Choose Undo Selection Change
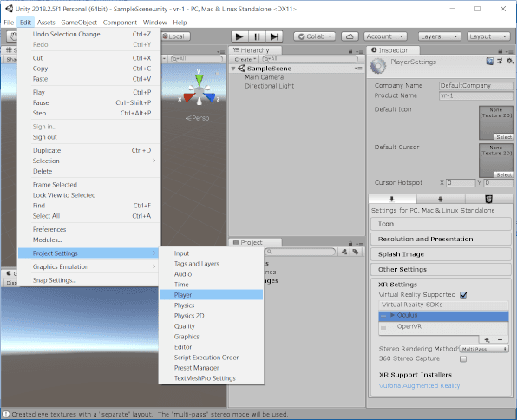Screen dimensions: 517x420 click(89, 34)
